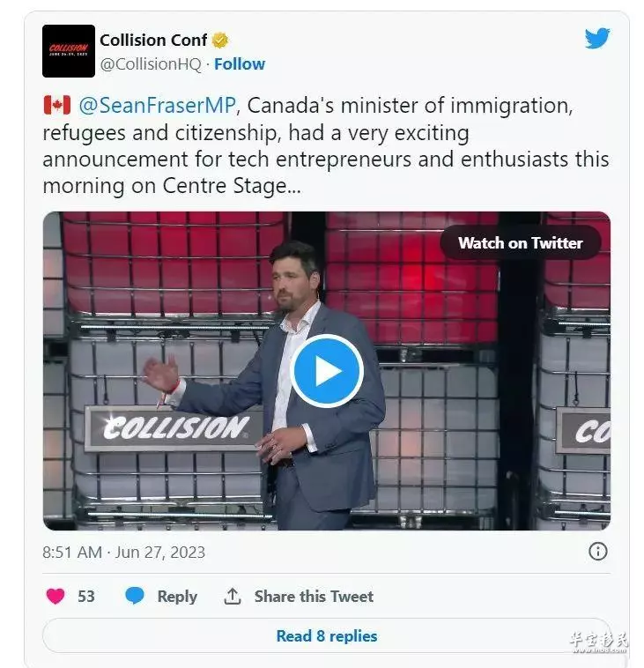Click the Twitter bird logo
This screenshot has height=668, width=644.
pyautogui.click(x=597, y=38)
